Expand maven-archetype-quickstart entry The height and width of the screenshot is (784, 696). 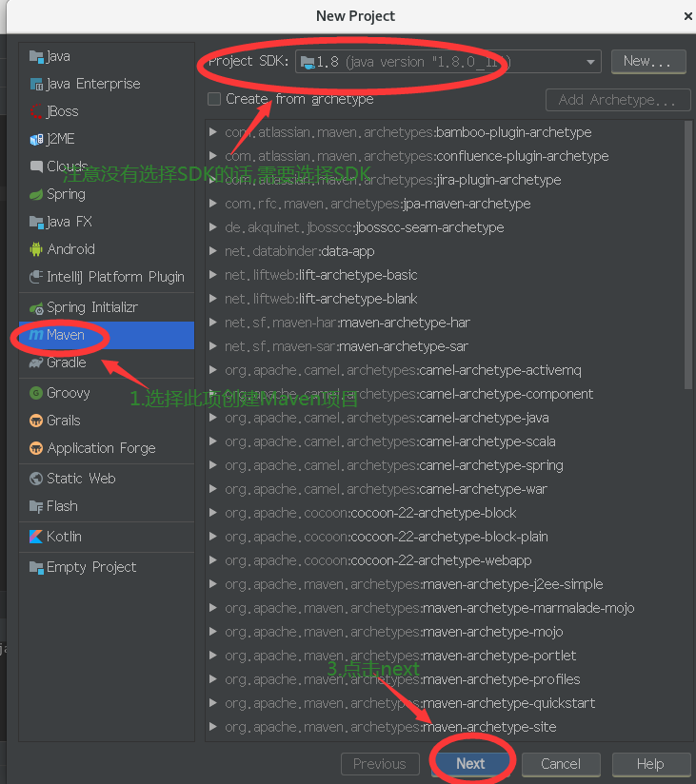tap(213, 703)
